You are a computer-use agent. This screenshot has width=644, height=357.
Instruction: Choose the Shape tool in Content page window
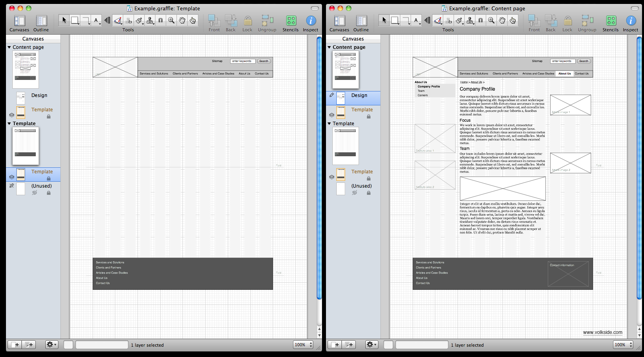click(395, 20)
